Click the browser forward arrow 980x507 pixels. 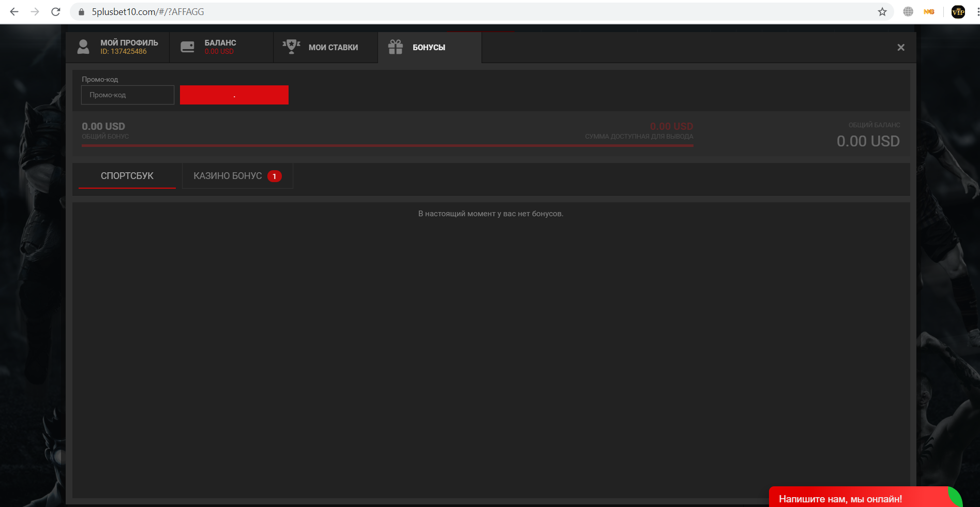click(35, 11)
